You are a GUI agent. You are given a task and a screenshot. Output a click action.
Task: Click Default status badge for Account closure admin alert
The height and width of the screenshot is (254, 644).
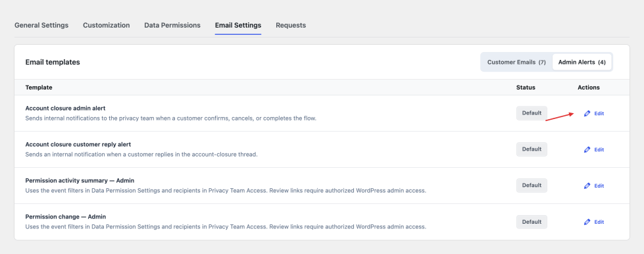pos(532,113)
